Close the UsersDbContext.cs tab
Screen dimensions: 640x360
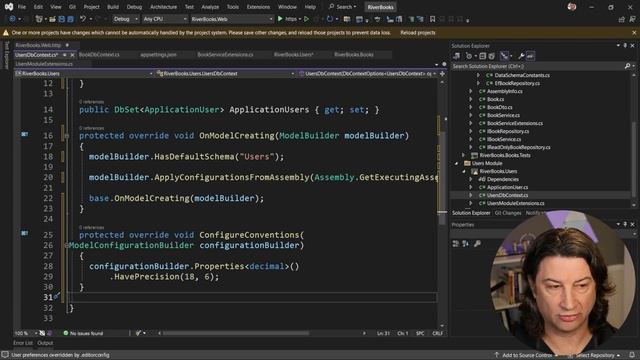click(x=73, y=55)
